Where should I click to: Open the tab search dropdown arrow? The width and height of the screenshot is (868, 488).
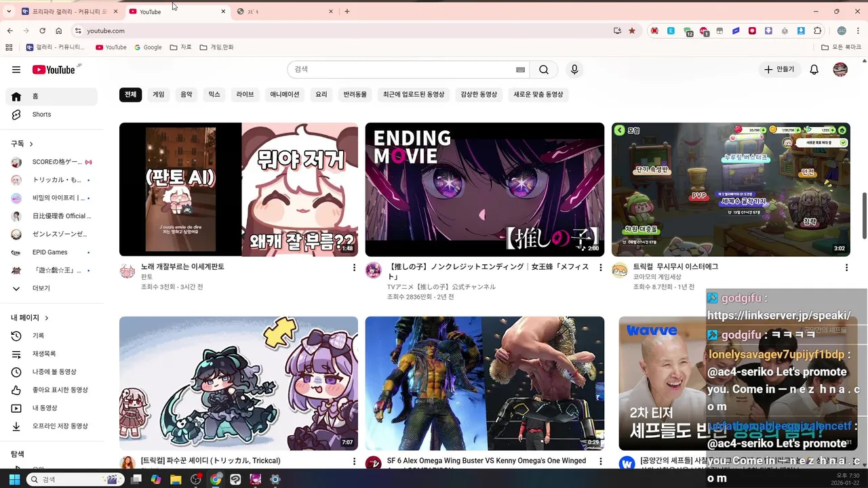9,12
